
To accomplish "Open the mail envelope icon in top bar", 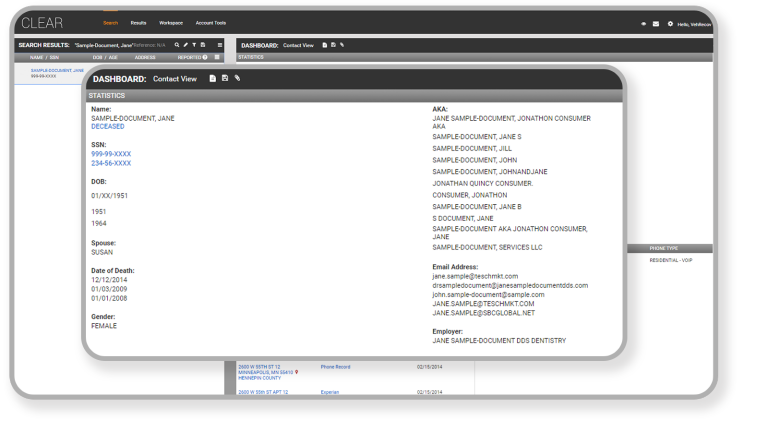I will [656, 23].
